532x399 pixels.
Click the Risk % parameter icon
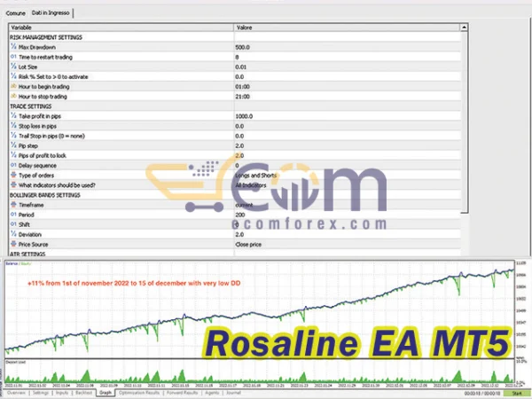click(13, 76)
